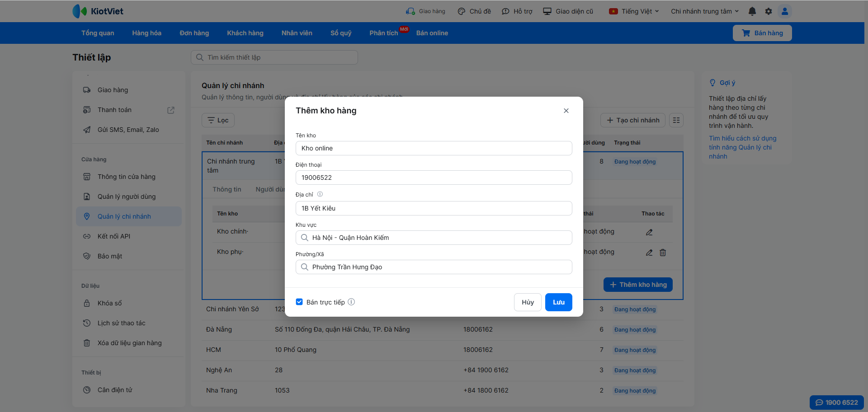Click search icon in settings search box

[199, 57]
